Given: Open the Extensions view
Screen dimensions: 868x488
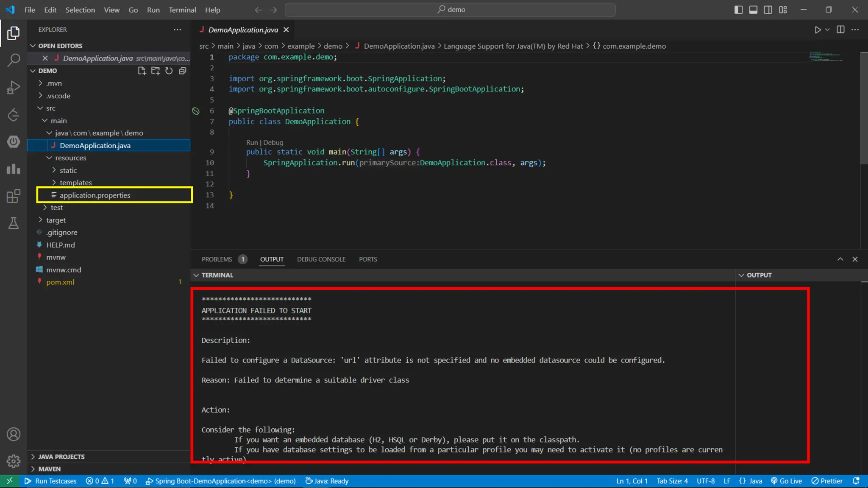Looking at the screenshot, I should [x=14, y=196].
